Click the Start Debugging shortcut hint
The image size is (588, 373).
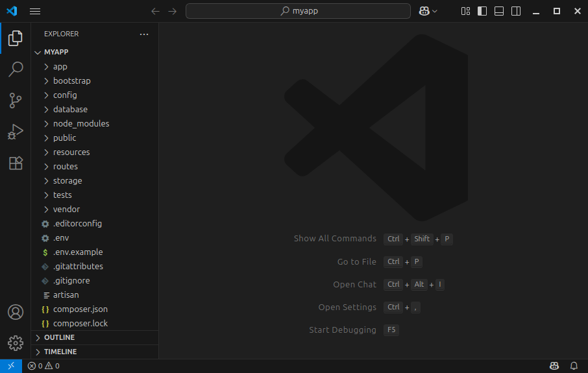pyautogui.click(x=354, y=330)
